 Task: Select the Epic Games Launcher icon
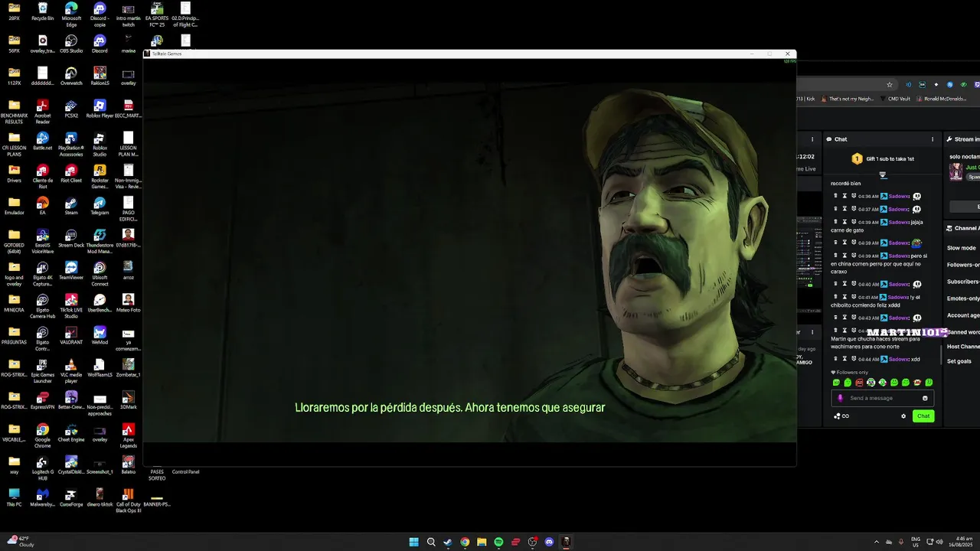(x=42, y=370)
